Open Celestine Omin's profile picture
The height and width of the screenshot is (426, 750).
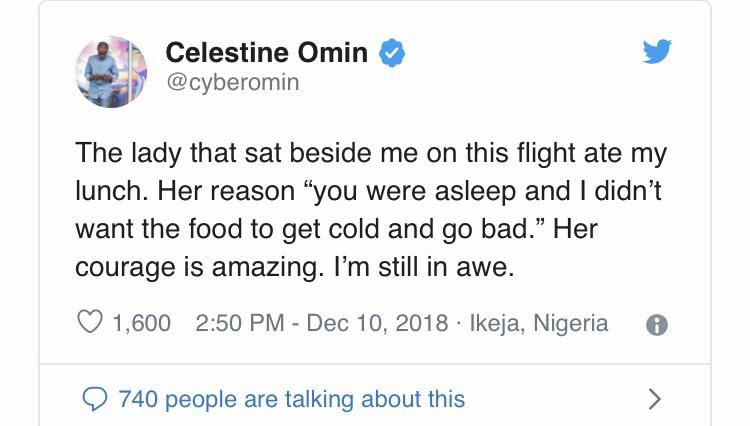pos(111,71)
